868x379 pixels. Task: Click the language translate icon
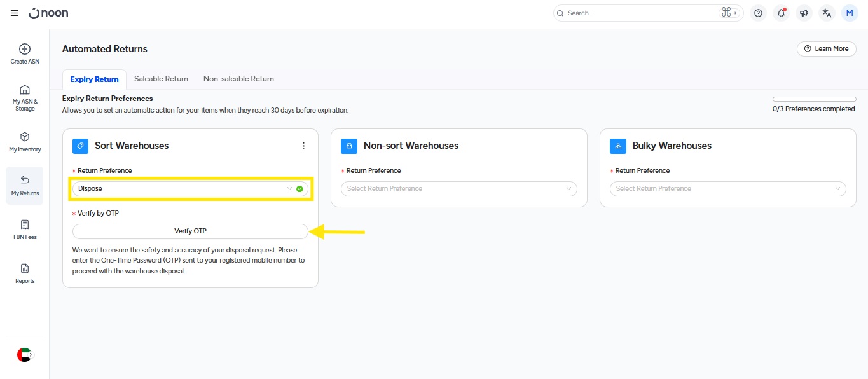pos(827,13)
